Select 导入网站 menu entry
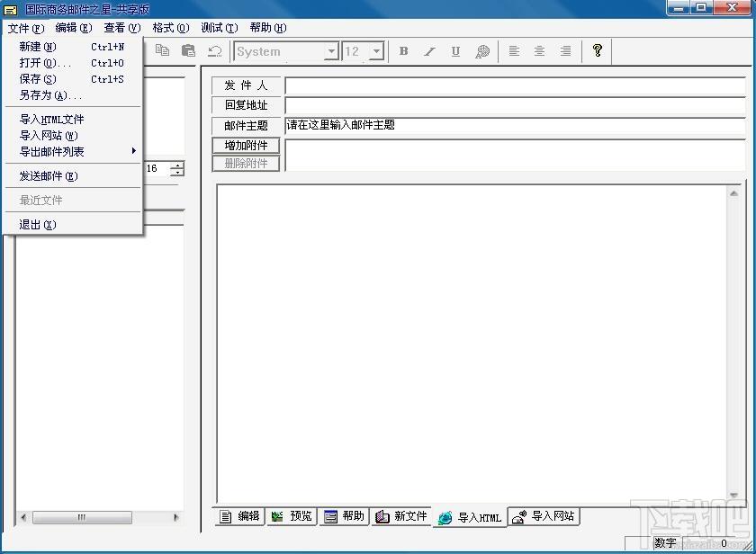756x554 pixels. coord(72,136)
